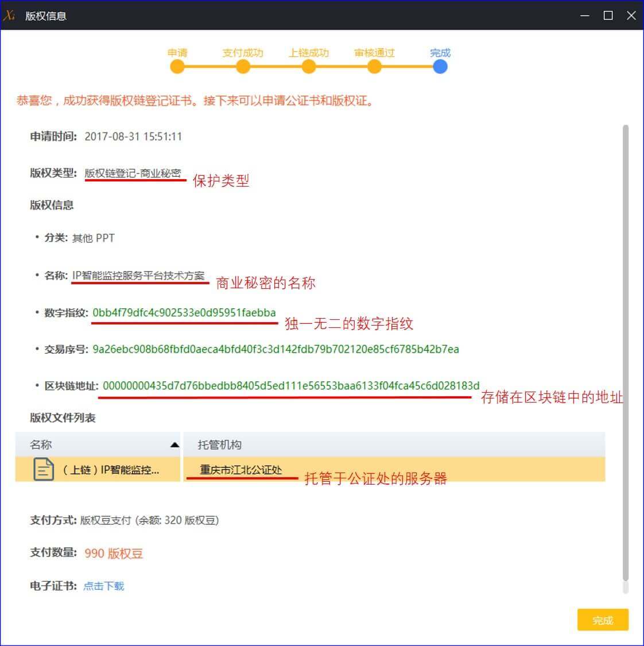Click the category value 其他 PPT

coord(94,238)
